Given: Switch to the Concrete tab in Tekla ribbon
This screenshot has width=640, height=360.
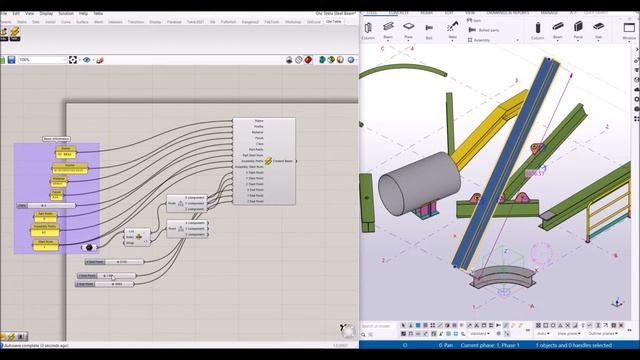Looking at the screenshot, I should [398, 13].
